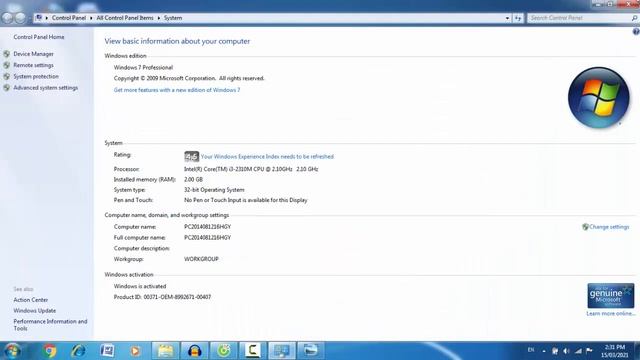The image size is (640, 360).
Task: Open System protection link
Action: (36, 76)
